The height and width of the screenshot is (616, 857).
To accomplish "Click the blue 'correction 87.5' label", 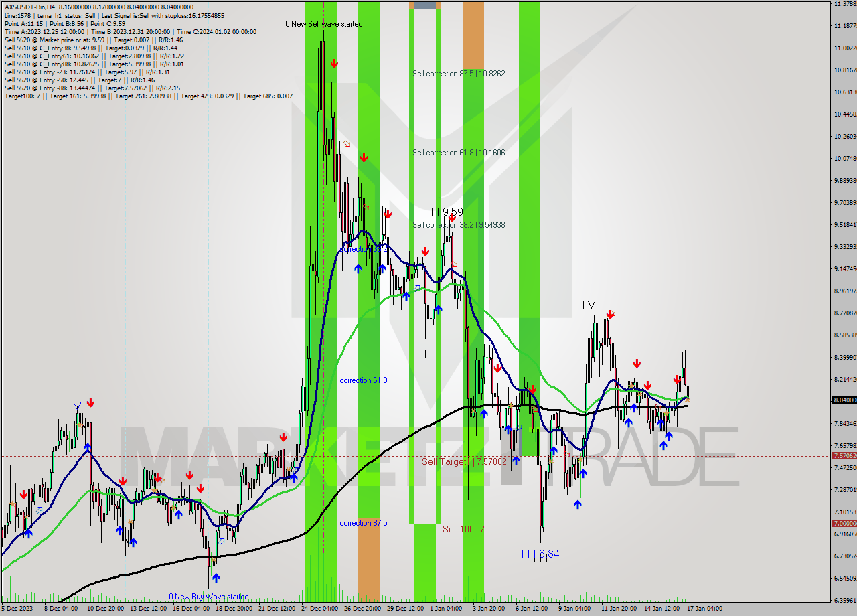I will [363, 523].
